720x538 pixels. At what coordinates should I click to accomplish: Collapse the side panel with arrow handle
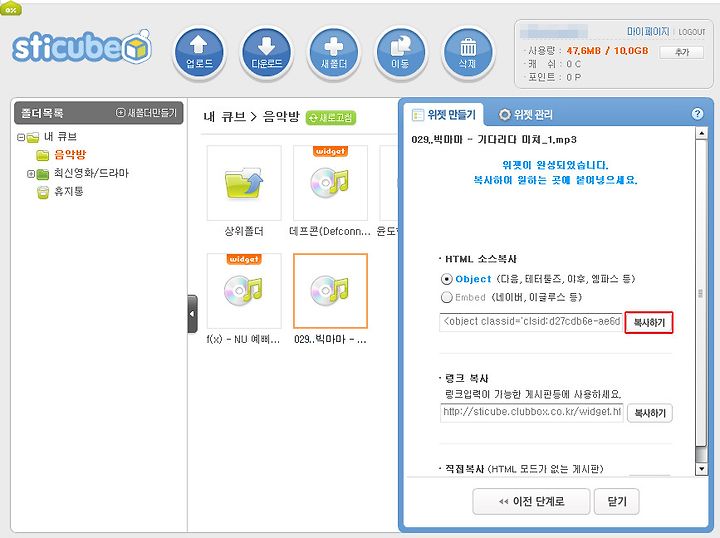tap(192, 314)
